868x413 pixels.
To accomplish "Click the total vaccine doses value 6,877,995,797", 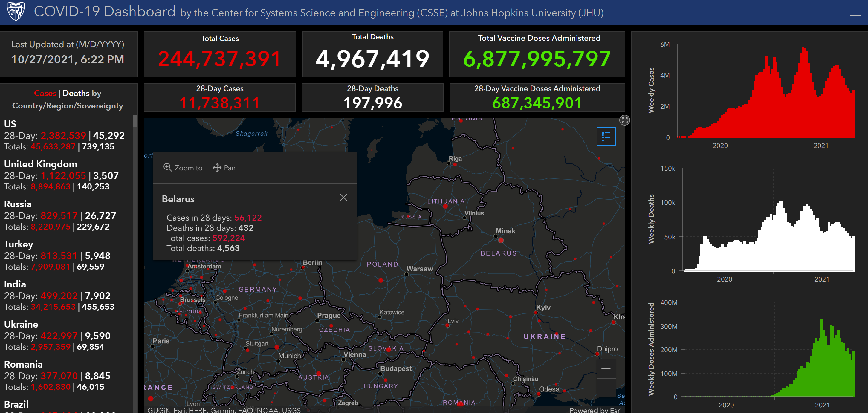I will (x=537, y=59).
